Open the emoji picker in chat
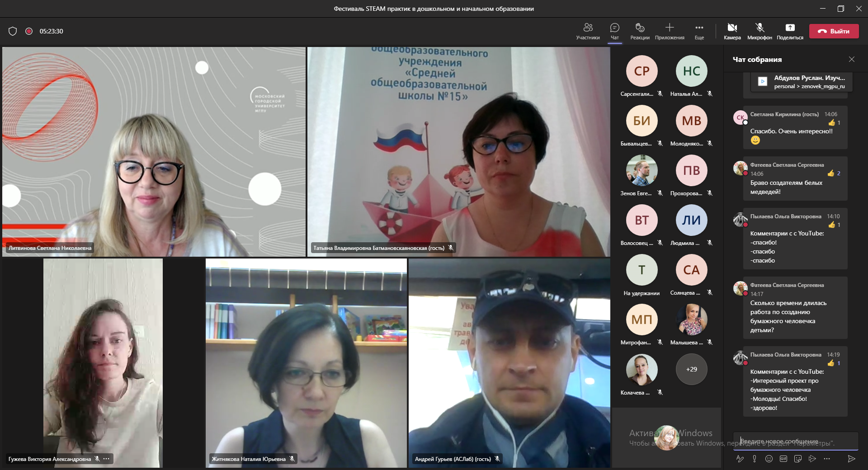The width and height of the screenshot is (868, 470). pyautogui.click(x=769, y=459)
